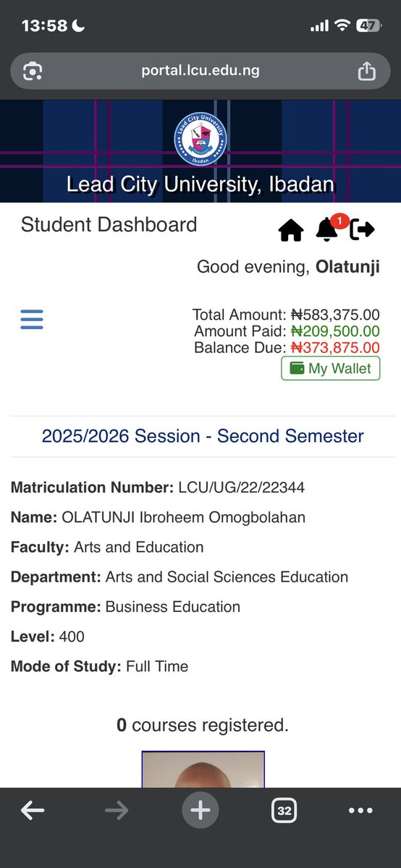Go back with the browser back arrow
401x868 pixels.
point(33,811)
